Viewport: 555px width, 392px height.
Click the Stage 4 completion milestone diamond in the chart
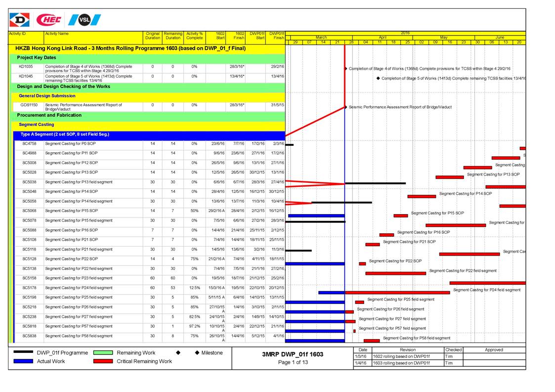click(346, 69)
